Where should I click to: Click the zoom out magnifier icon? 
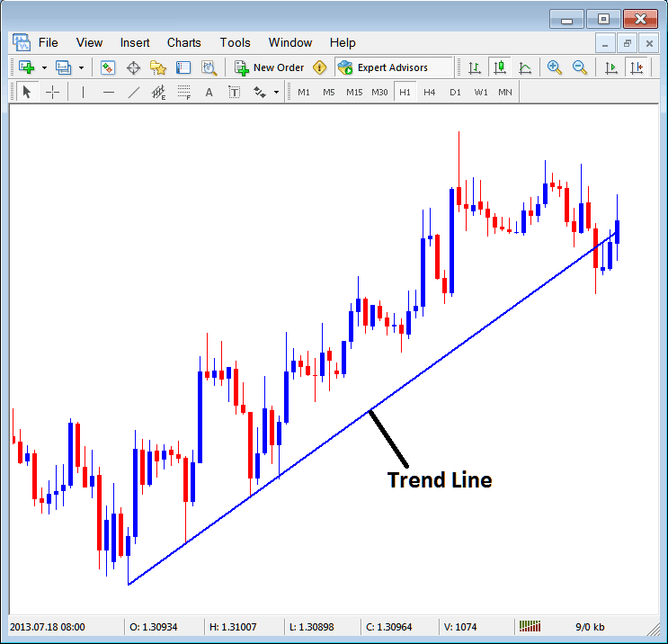pyautogui.click(x=580, y=67)
